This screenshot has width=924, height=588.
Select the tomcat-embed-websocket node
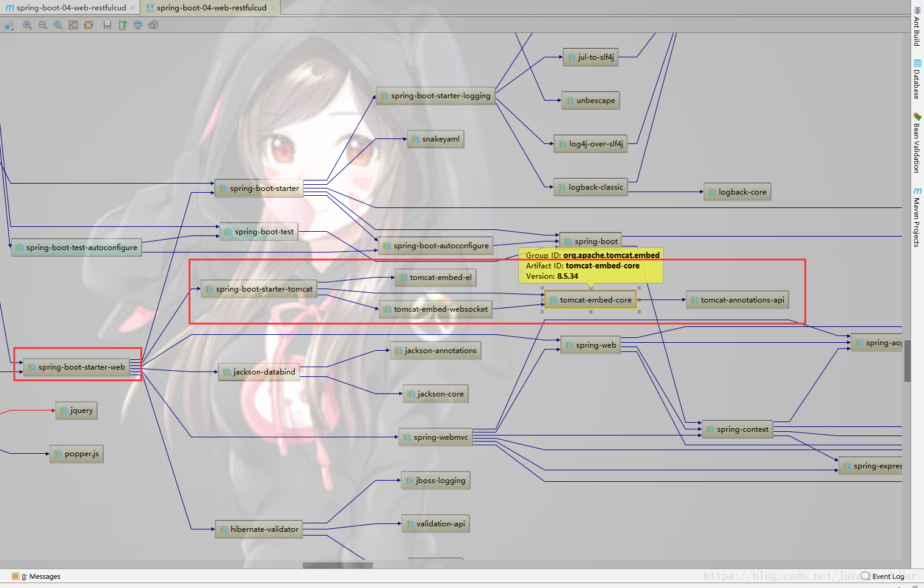click(x=436, y=309)
